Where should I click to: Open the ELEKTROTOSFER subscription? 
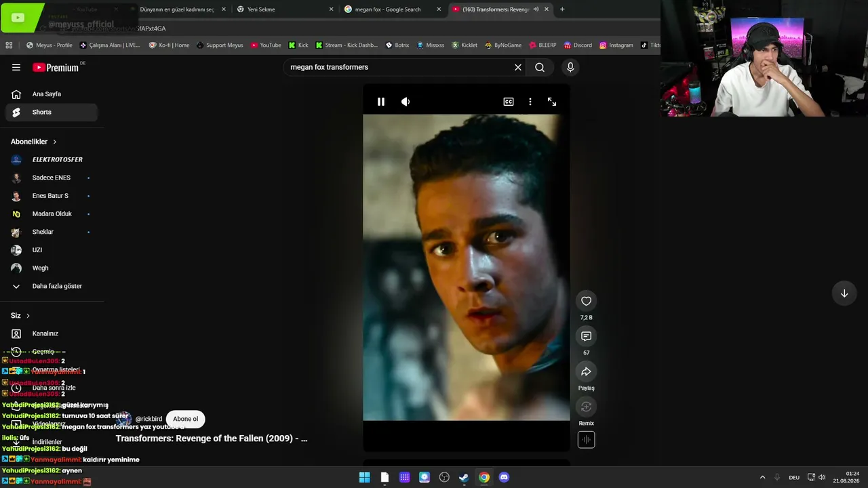click(52, 160)
